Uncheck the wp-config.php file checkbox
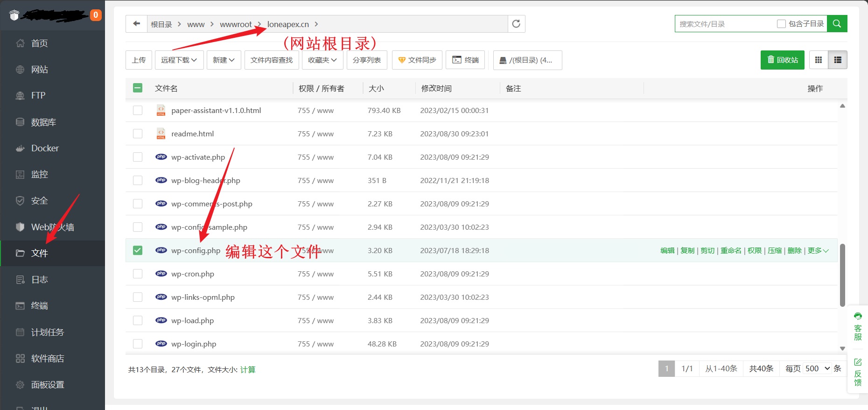 pyautogui.click(x=138, y=250)
